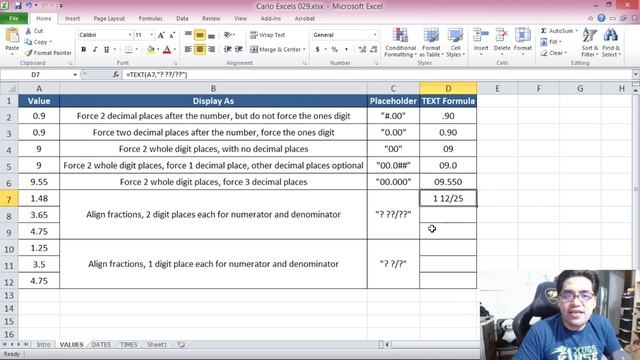Switch to the Formulas tab
This screenshot has width=640, height=360.
coord(150,18)
